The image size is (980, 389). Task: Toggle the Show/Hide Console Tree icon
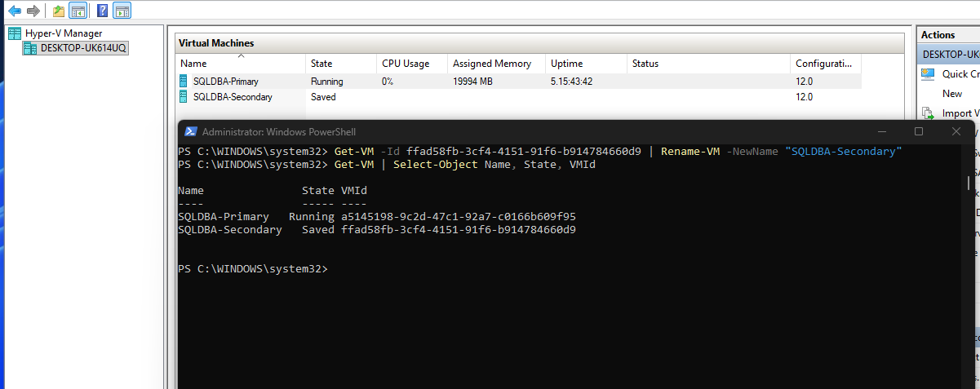coord(78,11)
